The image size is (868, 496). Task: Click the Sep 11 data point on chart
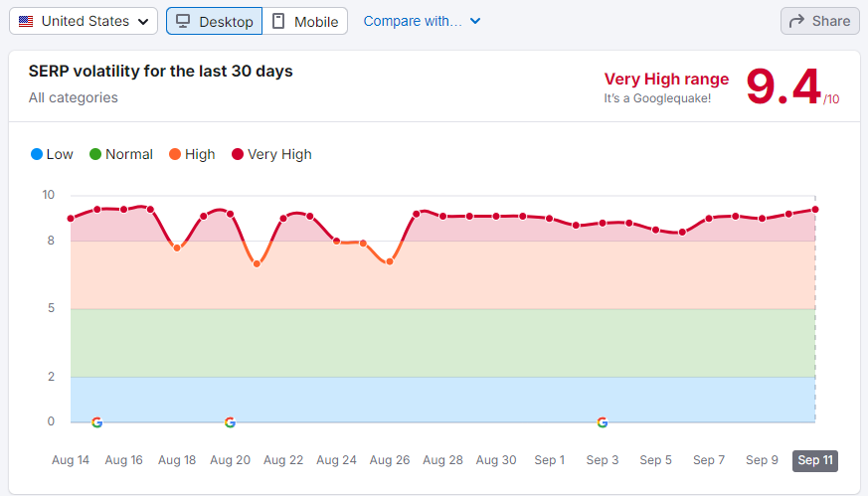(815, 210)
